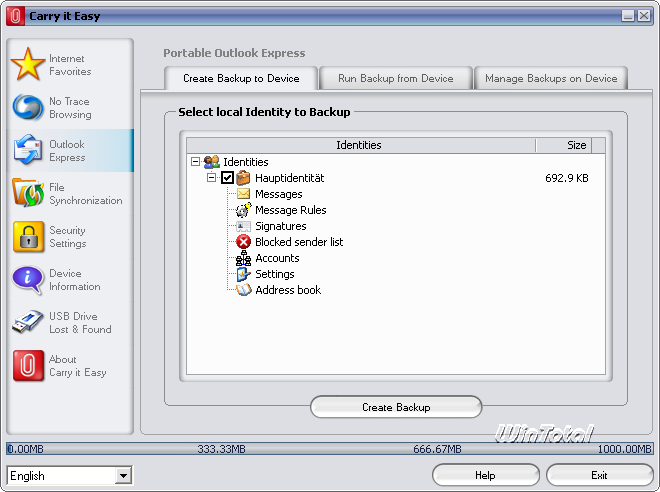Click the Message Rules gear icon

(x=243, y=210)
